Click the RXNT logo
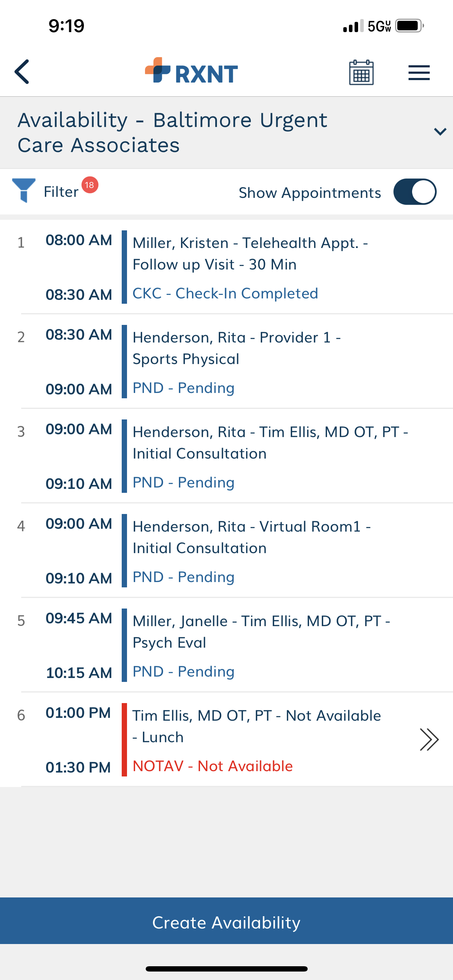 pyautogui.click(x=191, y=71)
